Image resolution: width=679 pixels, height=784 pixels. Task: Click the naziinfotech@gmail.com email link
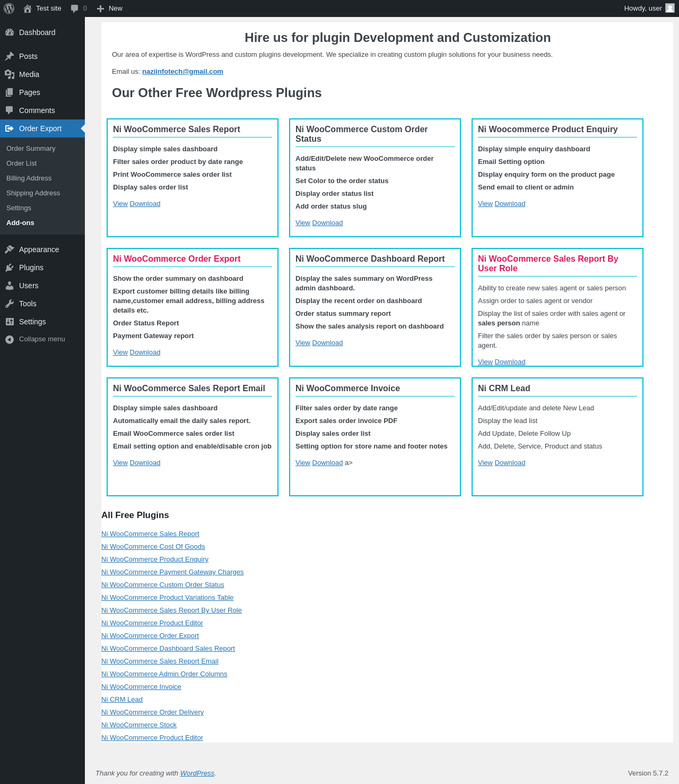click(x=182, y=72)
